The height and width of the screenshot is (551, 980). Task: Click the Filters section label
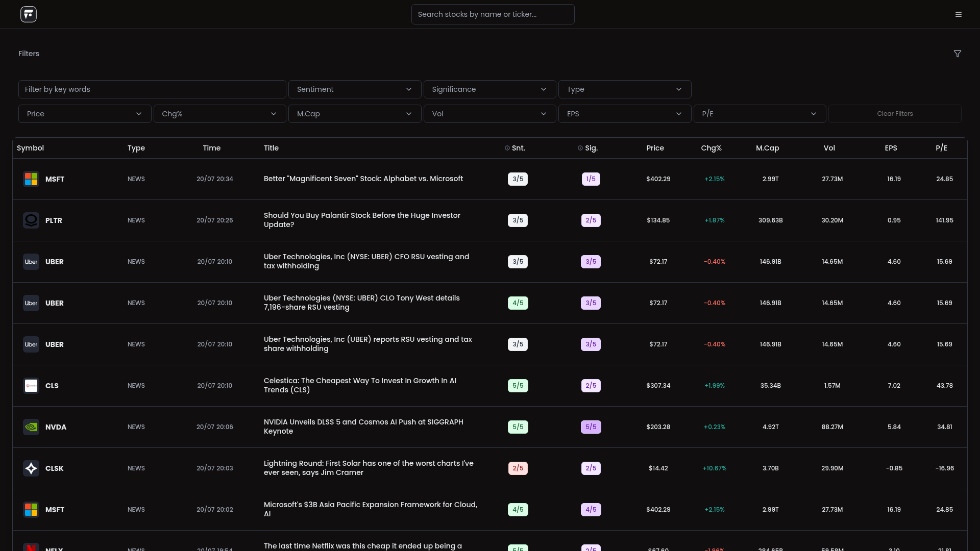point(29,54)
